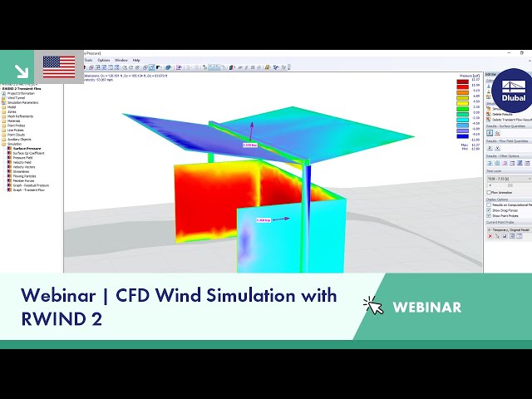The height and width of the screenshot is (399, 532).
Task: Click the Delete Results button
Action: coord(502,115)
